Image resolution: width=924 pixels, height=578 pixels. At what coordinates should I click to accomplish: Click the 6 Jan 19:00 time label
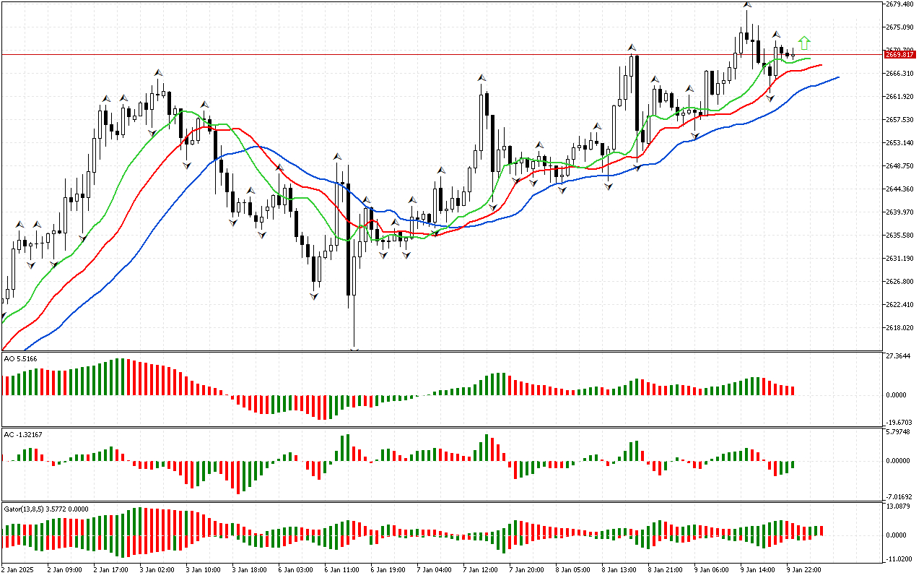pos(387,570)
